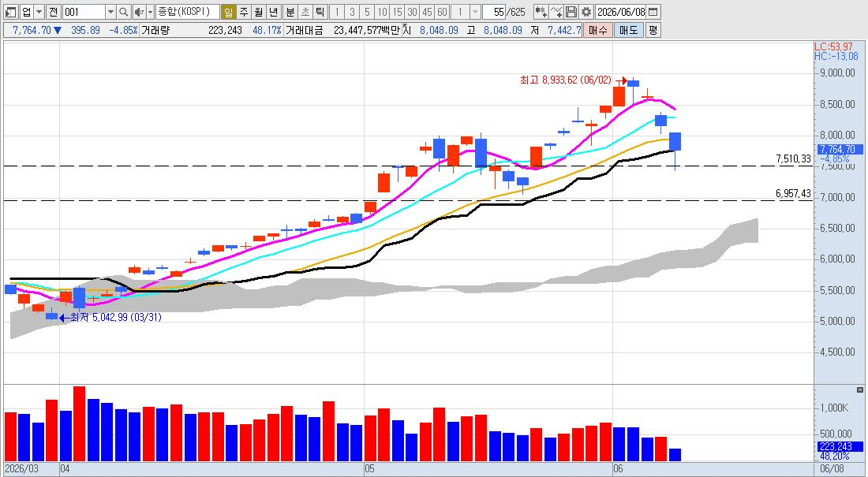Choose the 10 interval button
The width and height of the screenshot is (868, 477).
click(x=382, y=12)
